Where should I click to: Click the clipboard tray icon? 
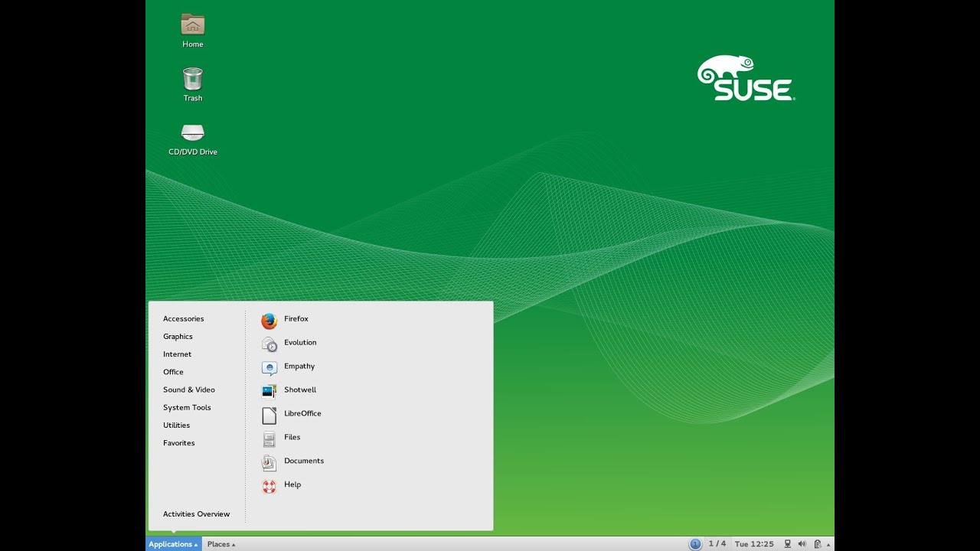[818, 544]
